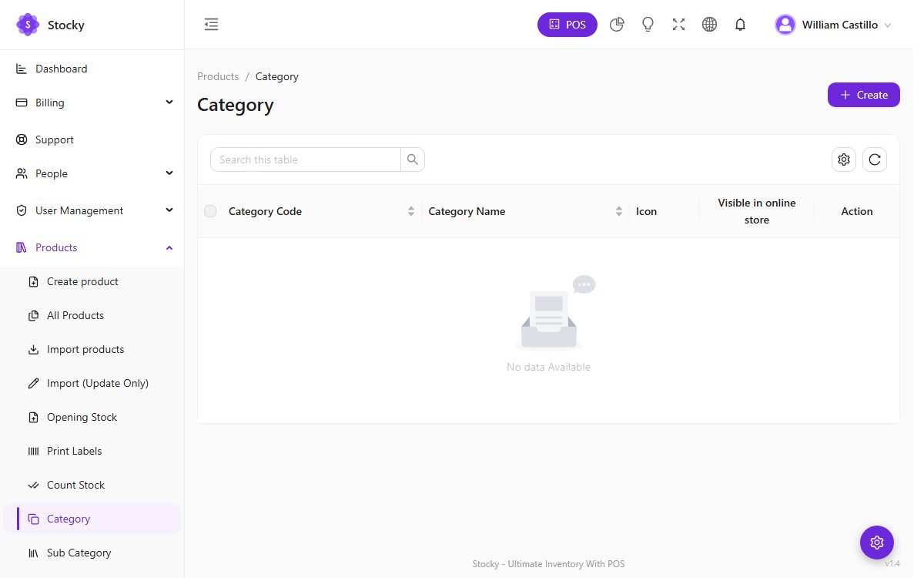Click the Products breadcrumb link
The height and width of the screenshot is (578, 924).
pos(218,76)
